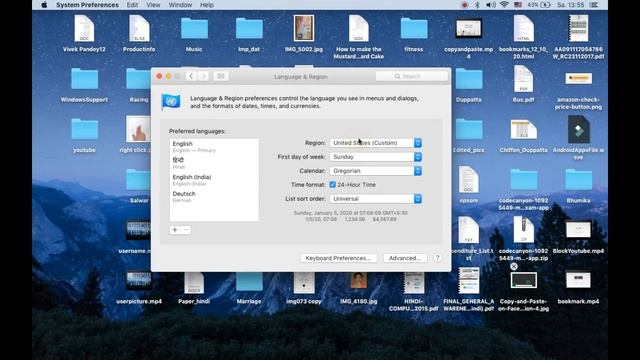
Task: Select userpicture.mp4 on desktop
Action: click(x=139, y=281)
